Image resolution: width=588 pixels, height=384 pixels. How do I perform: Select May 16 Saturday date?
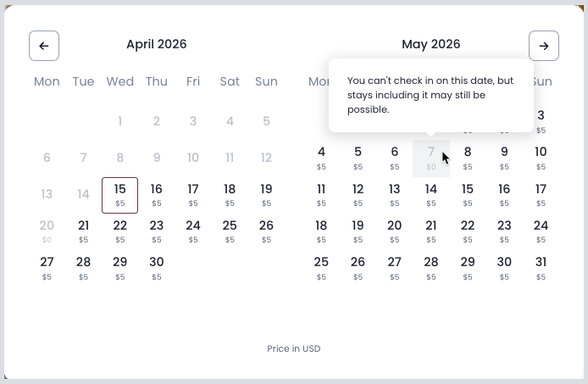(x=504, y=194)
